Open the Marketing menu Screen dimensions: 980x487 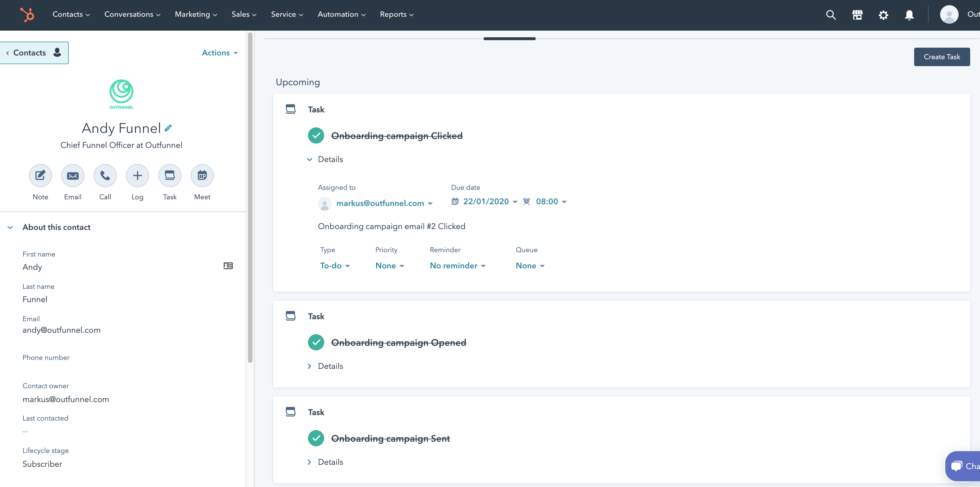(x=196, y=14)
